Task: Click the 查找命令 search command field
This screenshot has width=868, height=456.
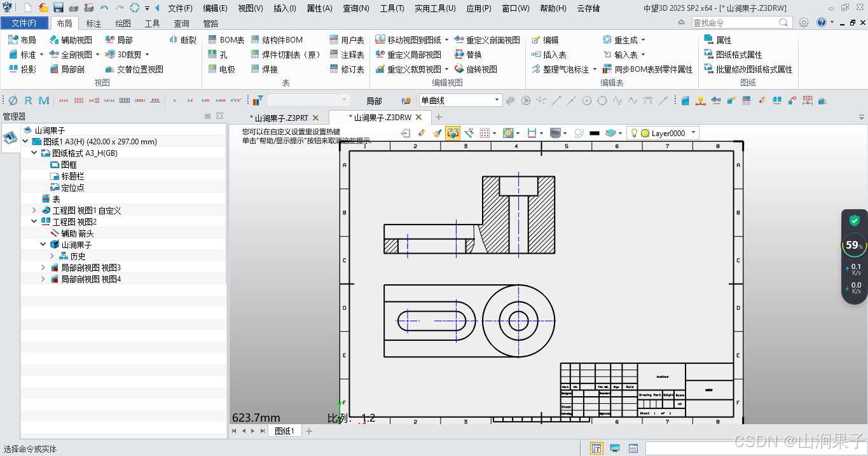Action: click(x=741, y=22)
